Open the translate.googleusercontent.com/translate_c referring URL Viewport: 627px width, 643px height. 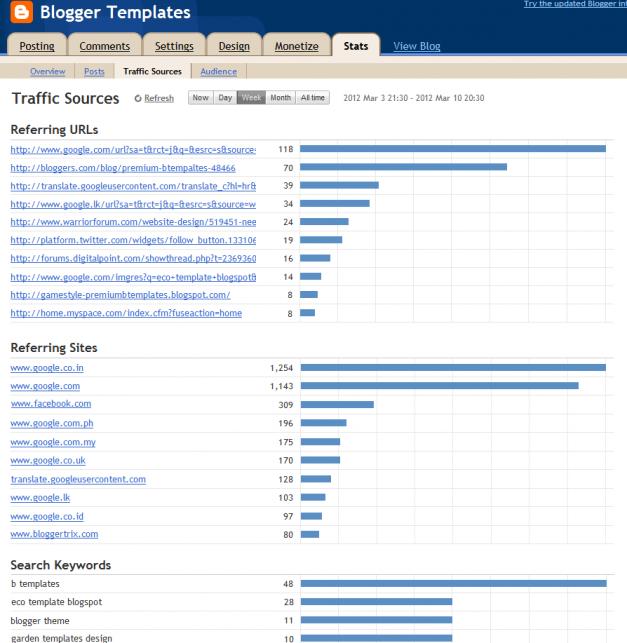pyautogui.click(x=133, y=186)
